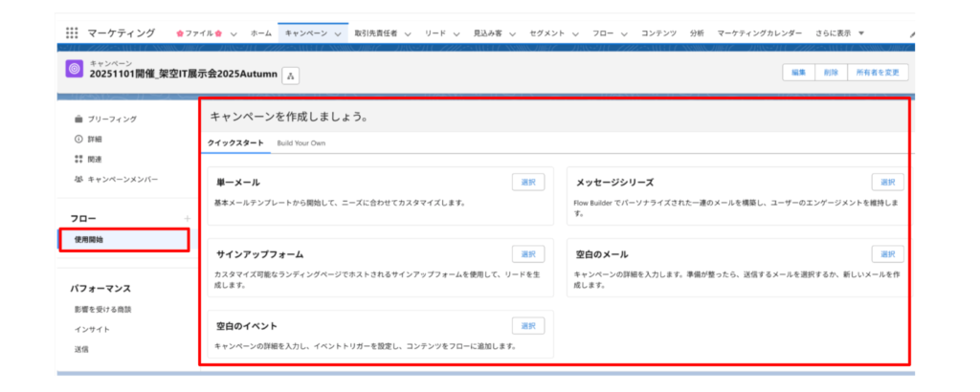Choose 選択 for 単一メール
Image resolution: width=980 pixels, height=392 pixels.
pyautogui.click(x=528, y=183)
